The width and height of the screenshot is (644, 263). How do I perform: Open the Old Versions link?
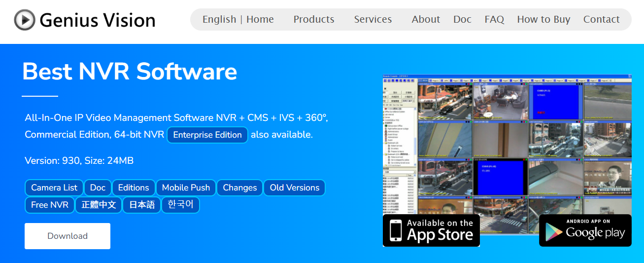coord(295,188)
